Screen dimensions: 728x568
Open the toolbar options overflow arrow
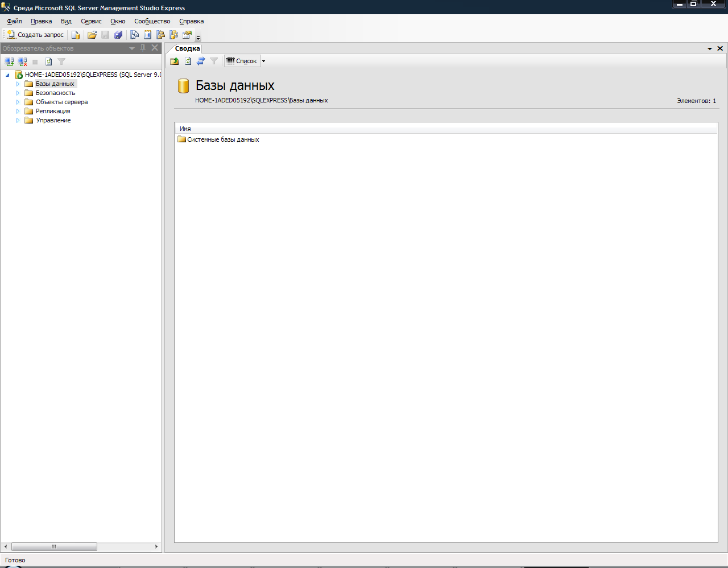(x=198, y=38)
